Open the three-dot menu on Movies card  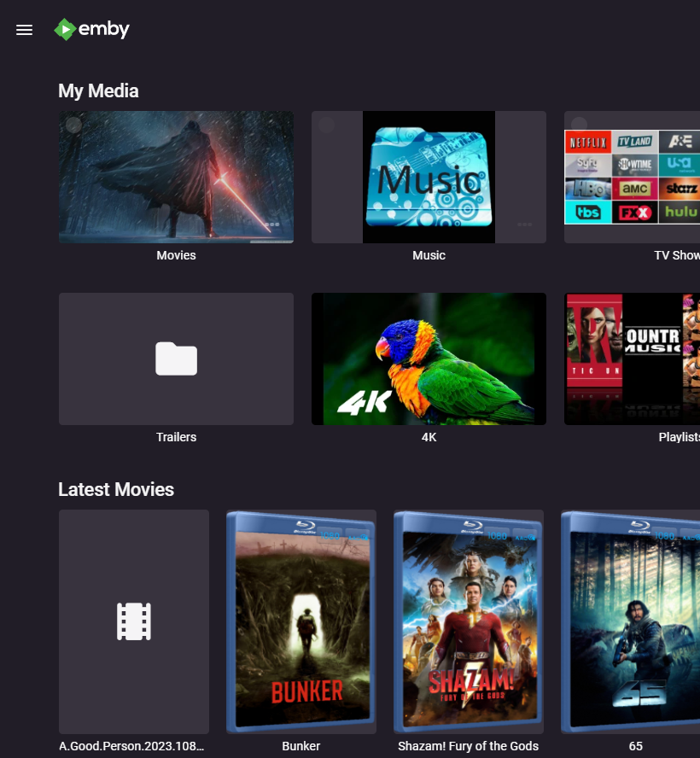tap(272, 224)
